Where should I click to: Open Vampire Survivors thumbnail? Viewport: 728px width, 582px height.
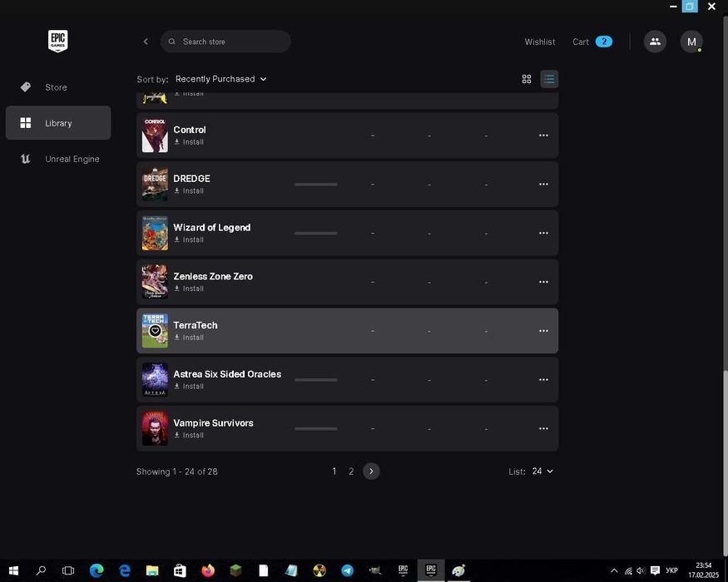click(155, 428)
